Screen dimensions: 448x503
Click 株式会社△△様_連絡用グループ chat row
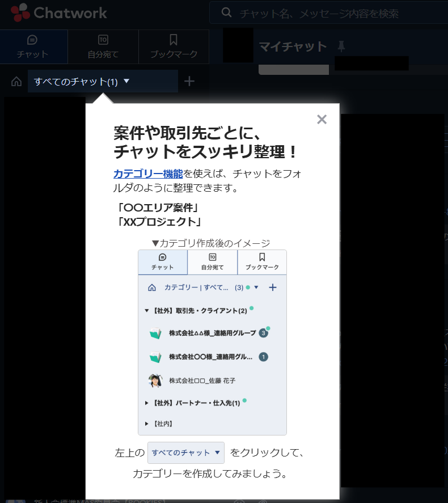click(x=212, y=333)
